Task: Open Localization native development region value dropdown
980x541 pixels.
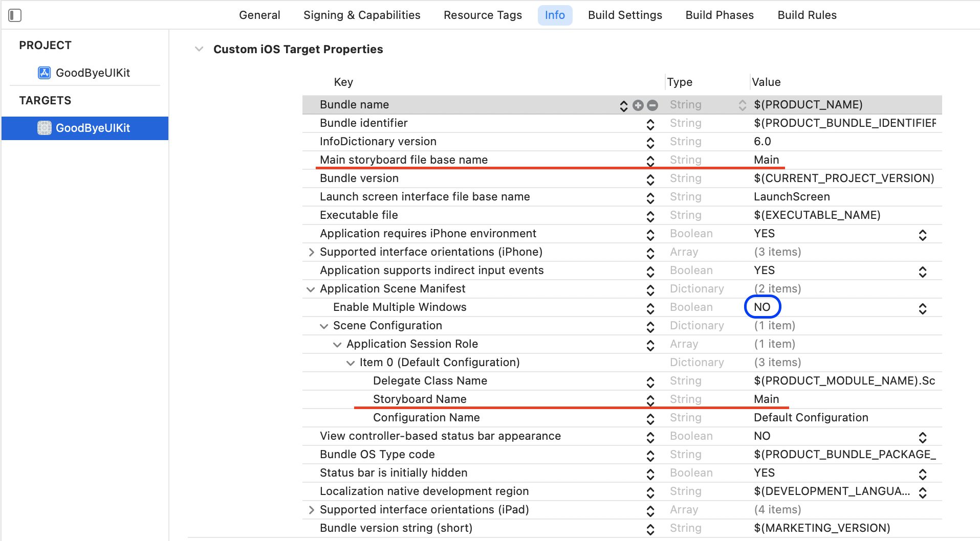Action: tap(922, 492)
